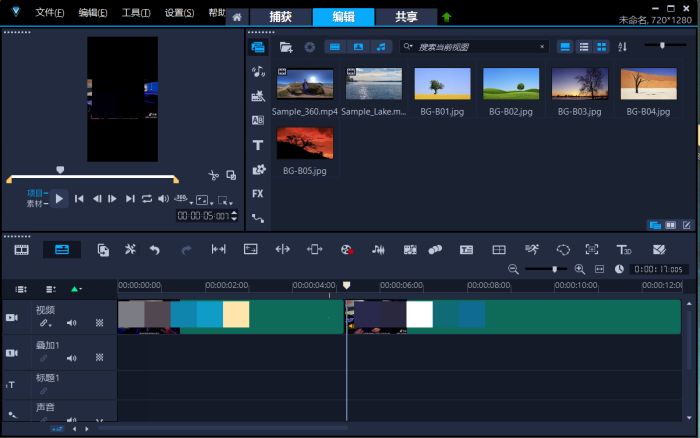Open the record/capture option icon

click(347, 250)
